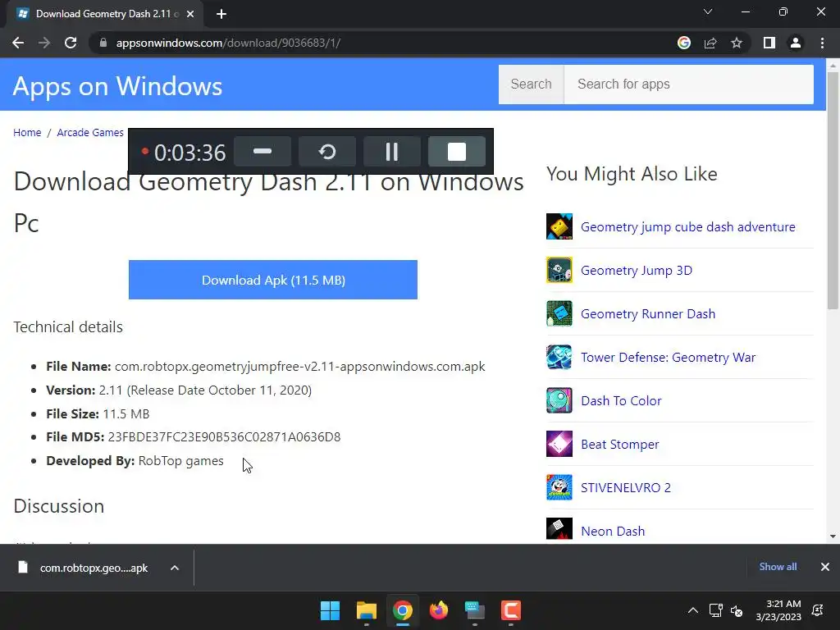Select the Download Geometry Dash 2.11 tab
Image resolution: width=840 pixels, height=630 pixels.
[105, 14]
